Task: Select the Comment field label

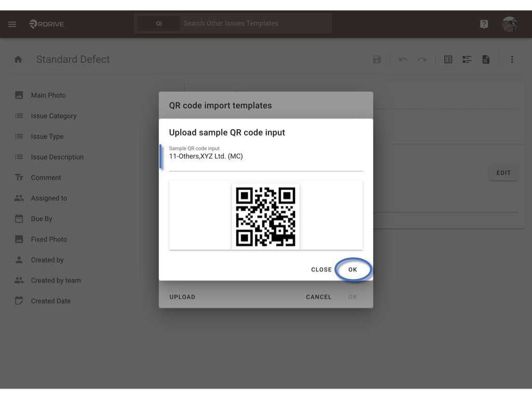Action: (x=46, y=178)
